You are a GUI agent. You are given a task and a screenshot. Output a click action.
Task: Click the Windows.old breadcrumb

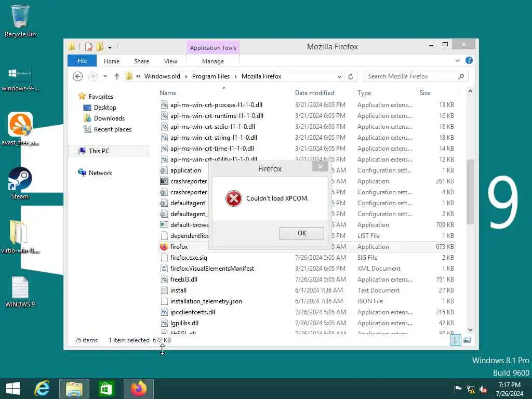click(162, 76)
